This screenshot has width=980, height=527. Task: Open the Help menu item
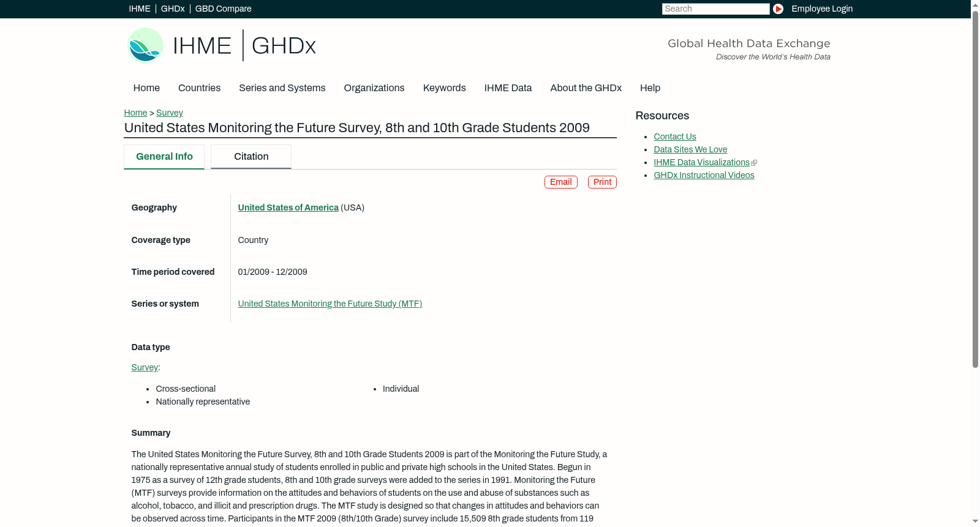[650, 88]
